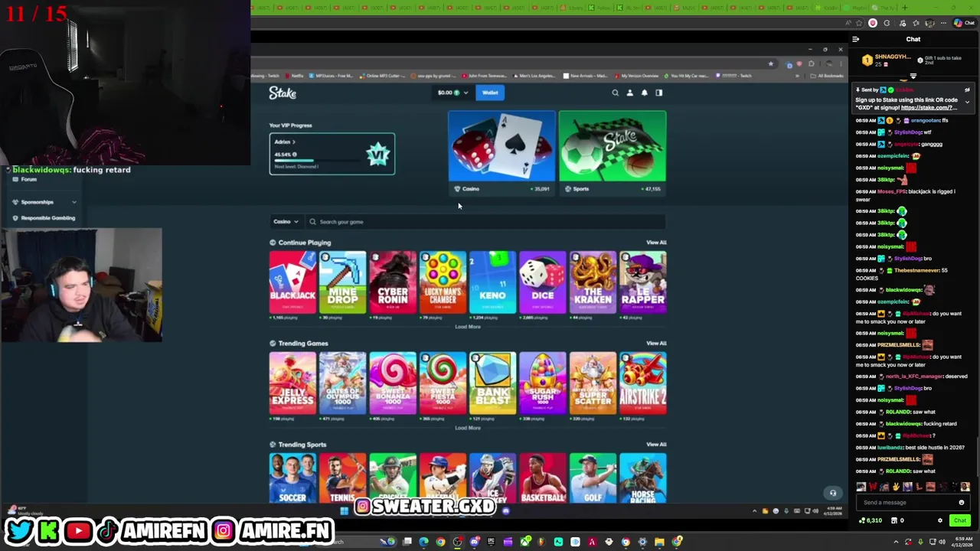Toggle the Stake side panel icon
This screenshot has width=980, height=551.
[x=659, y=93]
